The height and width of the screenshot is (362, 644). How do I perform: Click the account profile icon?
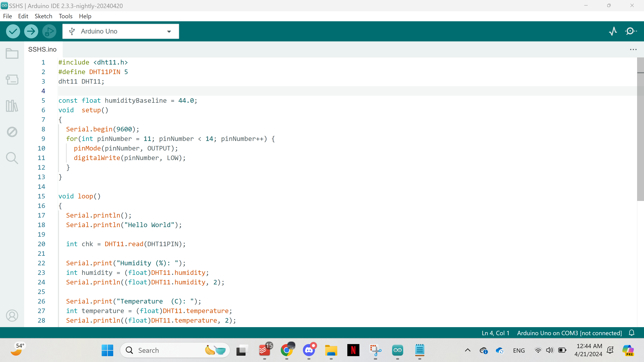coord(12,316)
